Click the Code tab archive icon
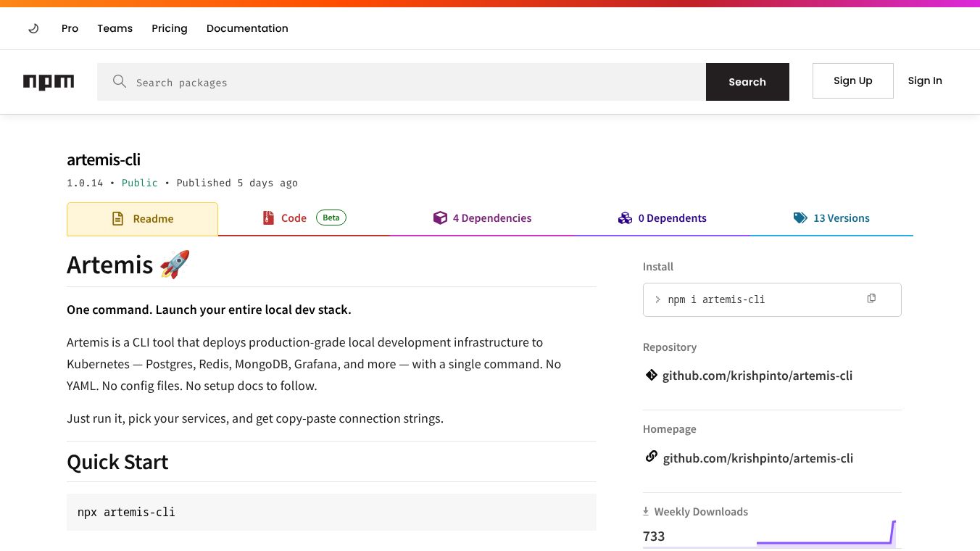980x551 pixels. coord(268,217)
